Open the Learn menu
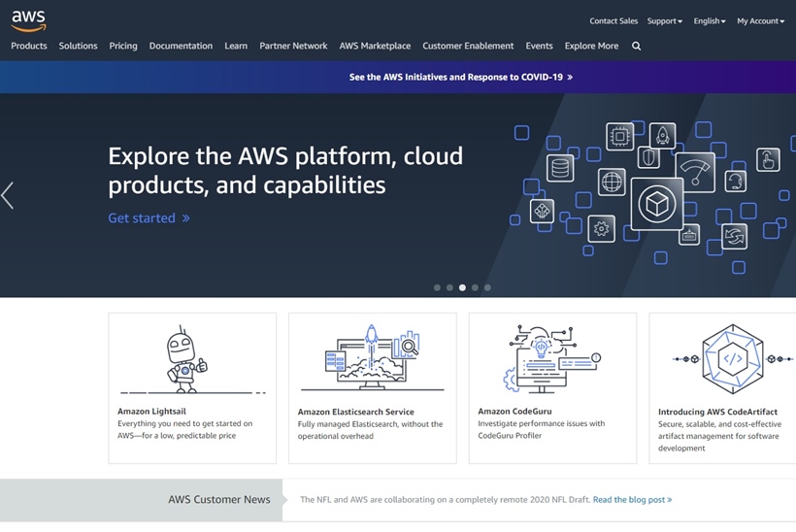796x532 pixels. [236, 46]
